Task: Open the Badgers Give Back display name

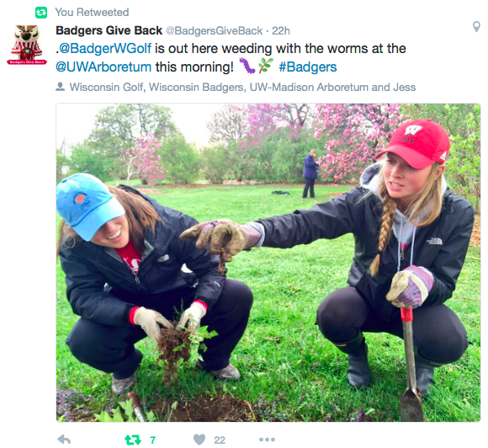Action: (x=109, y=30)
